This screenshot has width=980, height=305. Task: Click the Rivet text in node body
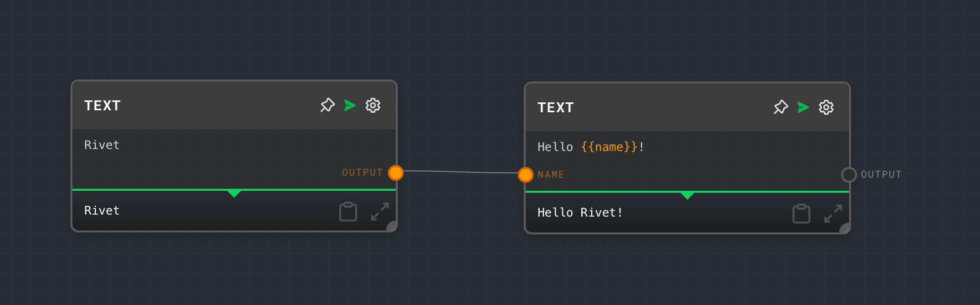pyautogui.click(x=102, y=145)
